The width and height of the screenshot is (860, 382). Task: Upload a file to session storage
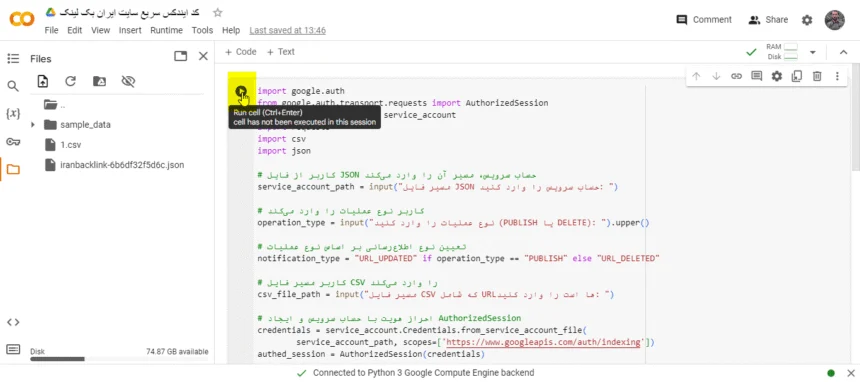click(x=43, y=81)
